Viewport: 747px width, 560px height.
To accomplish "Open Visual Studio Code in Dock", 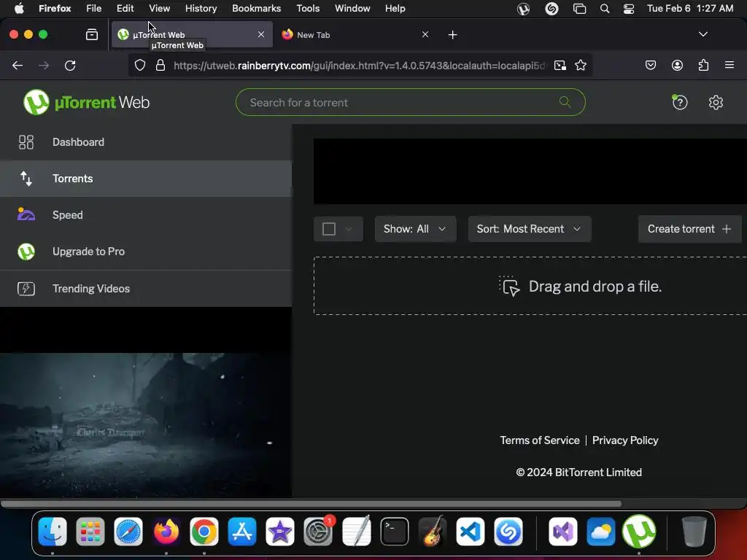I will pyautogui.click(x=471, y=532).
